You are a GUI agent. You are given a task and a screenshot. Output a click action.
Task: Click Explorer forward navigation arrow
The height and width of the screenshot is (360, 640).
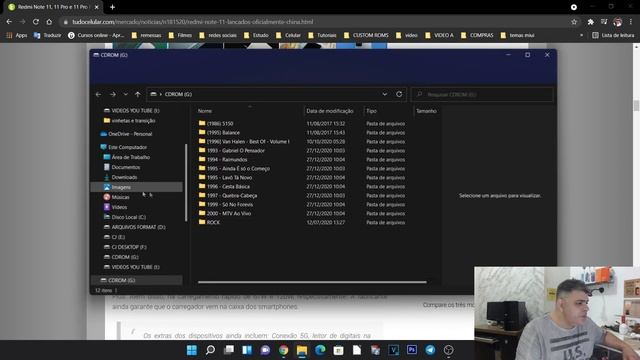click(113, 94)
